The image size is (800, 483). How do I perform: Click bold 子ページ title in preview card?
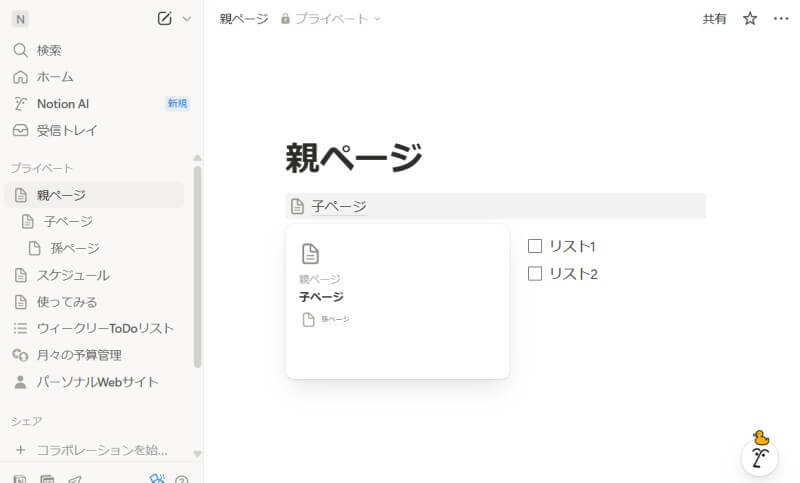(x=321, y=296)
